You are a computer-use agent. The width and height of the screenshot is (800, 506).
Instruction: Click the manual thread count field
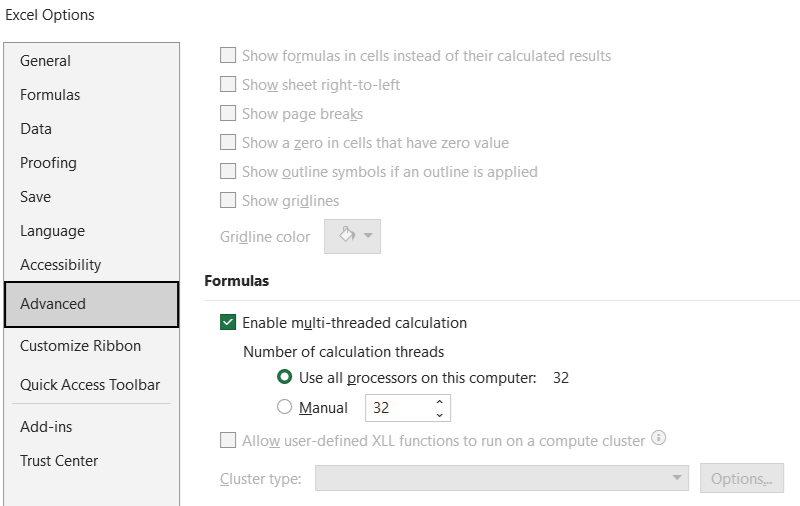(398, 408)
